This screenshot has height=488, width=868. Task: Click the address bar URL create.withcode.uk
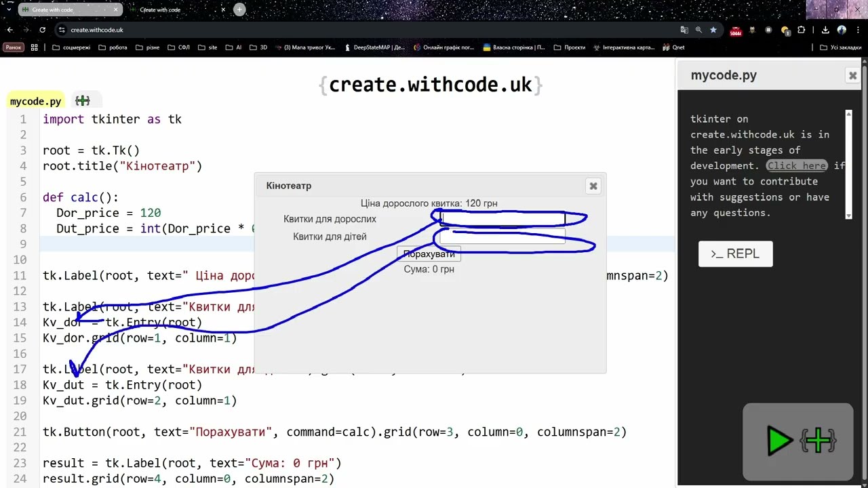click(x=97, y=30)
